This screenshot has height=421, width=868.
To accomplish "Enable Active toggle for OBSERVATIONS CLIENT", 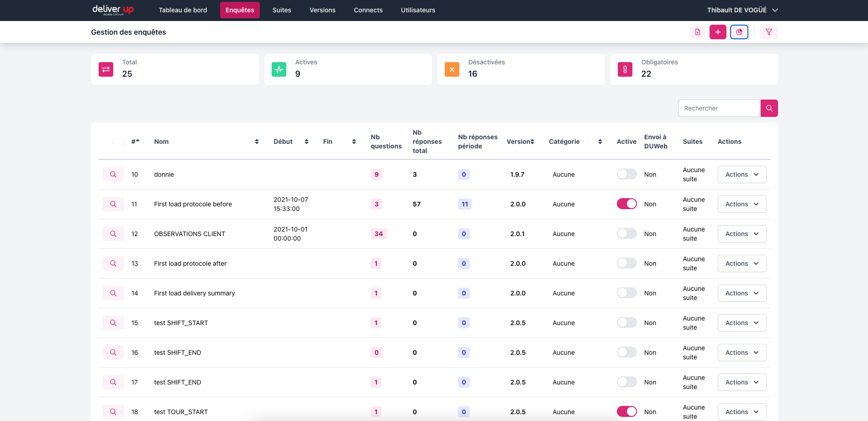I will tap(626, 233).
